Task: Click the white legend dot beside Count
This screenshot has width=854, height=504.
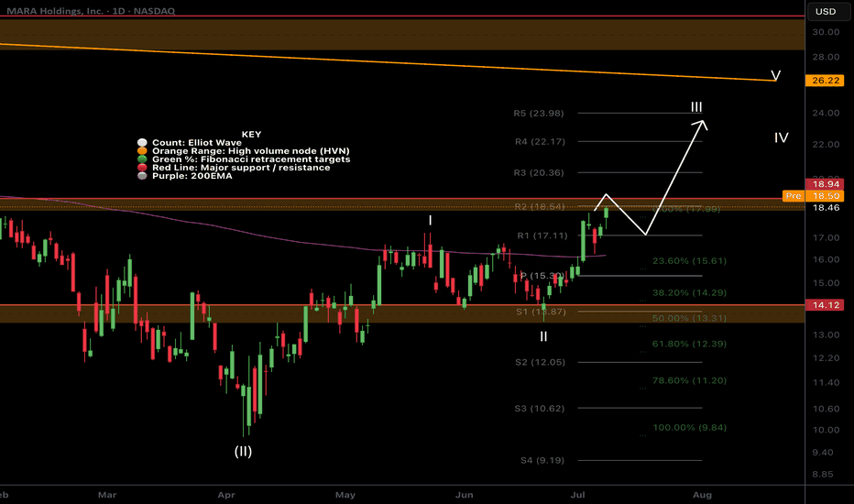Action: pyautogui.click(x=142, y=143)
